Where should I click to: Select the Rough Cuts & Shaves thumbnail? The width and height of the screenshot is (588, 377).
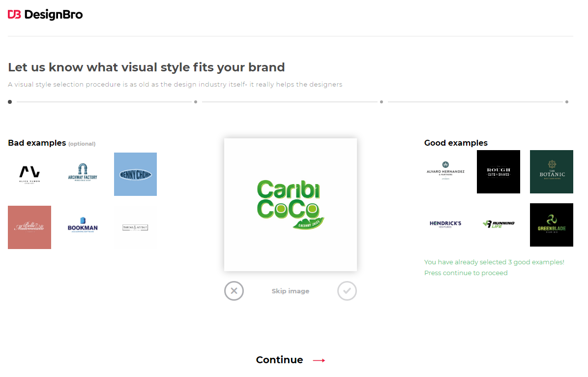click(499, 172)
